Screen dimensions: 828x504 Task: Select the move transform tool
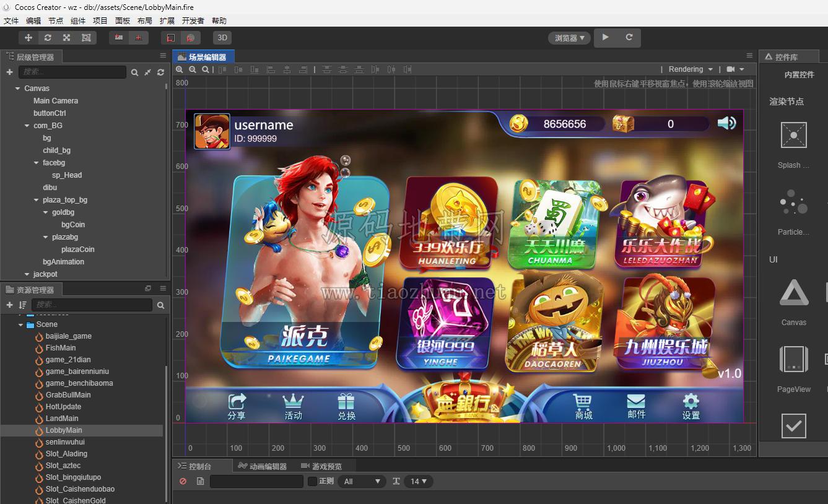point(28,38)
